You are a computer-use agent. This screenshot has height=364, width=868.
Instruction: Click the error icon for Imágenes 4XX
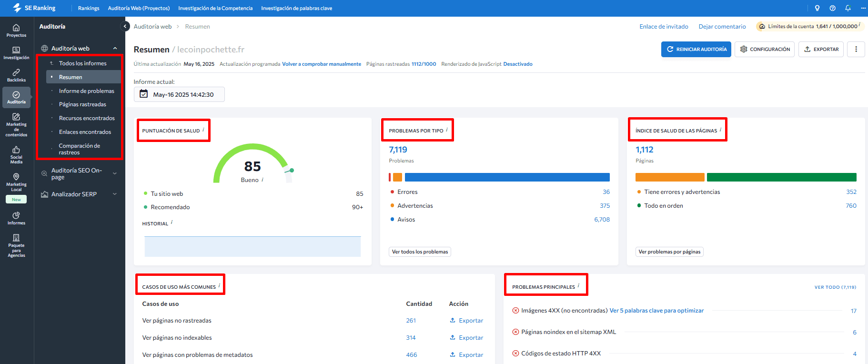click(515, 311)
